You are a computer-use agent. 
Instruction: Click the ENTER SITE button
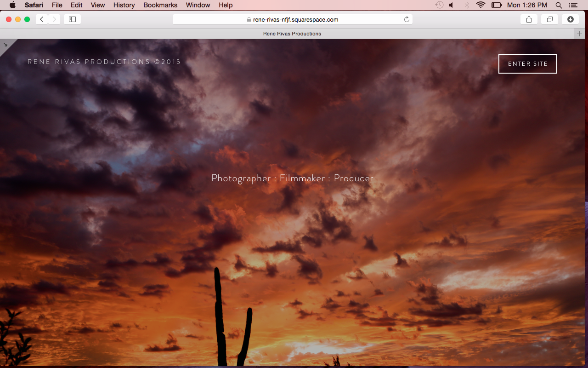click(528, 63)
